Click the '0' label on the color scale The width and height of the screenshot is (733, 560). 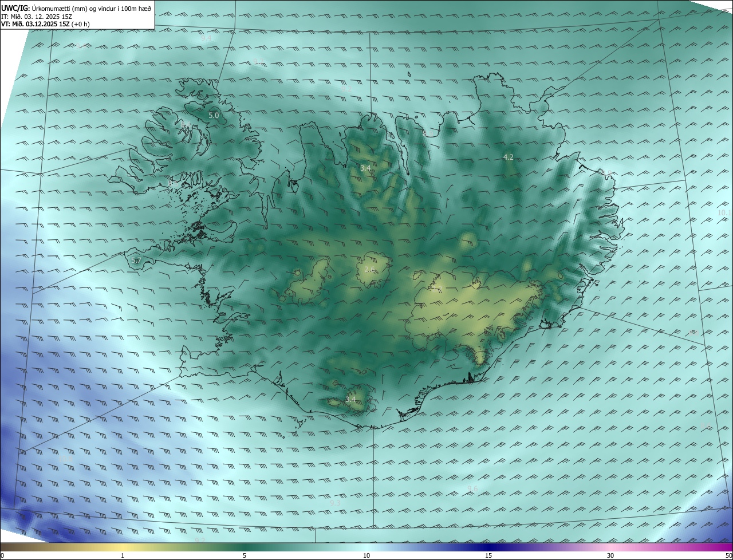click(2, 555)
